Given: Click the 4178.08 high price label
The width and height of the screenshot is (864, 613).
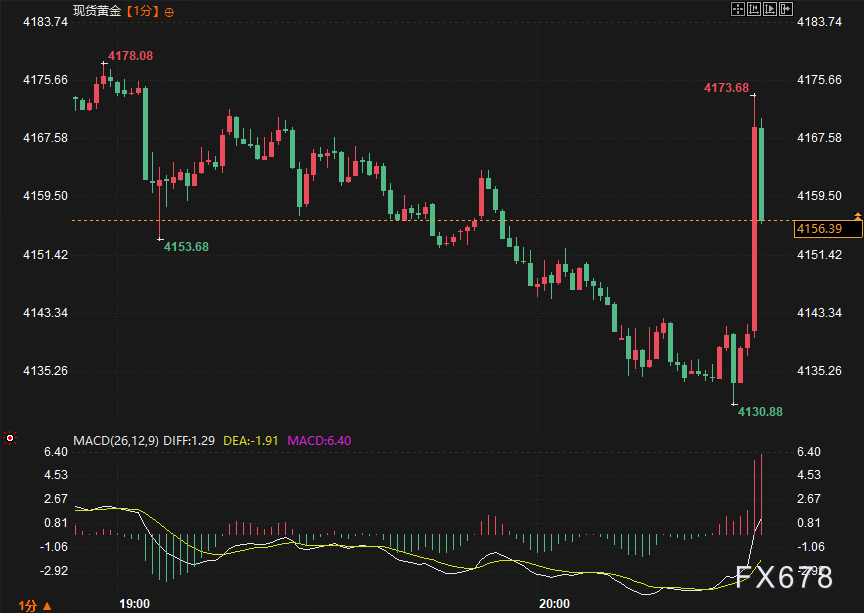Looking at the screenshot, I should 131,56.
